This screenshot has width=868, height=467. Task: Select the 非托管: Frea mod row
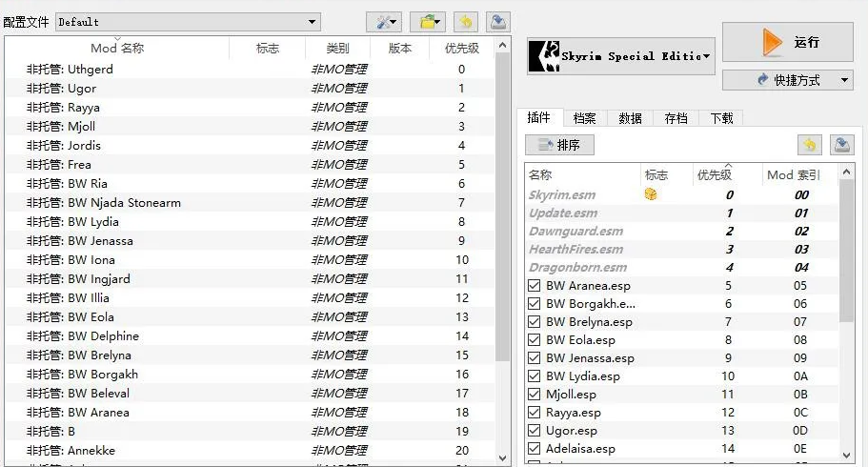tap(250, 165)
